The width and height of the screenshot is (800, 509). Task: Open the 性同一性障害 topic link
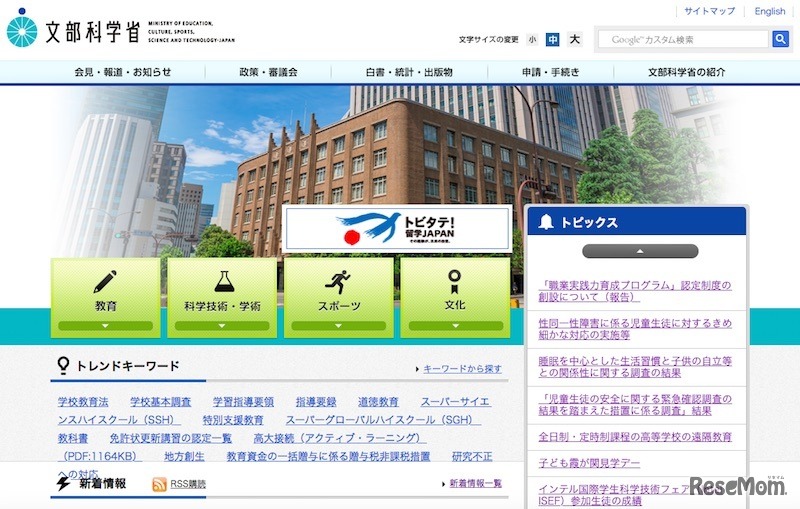(x=635, y=329)
